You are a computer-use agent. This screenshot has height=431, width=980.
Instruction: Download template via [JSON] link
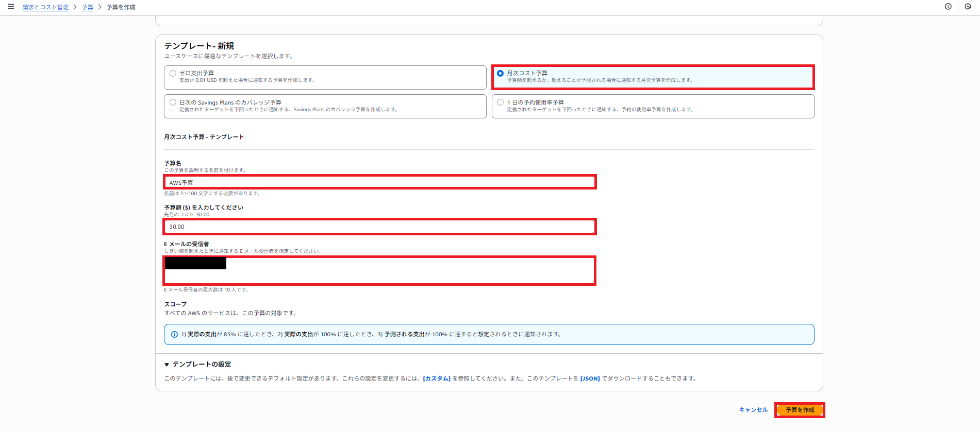tap(590, 378)
